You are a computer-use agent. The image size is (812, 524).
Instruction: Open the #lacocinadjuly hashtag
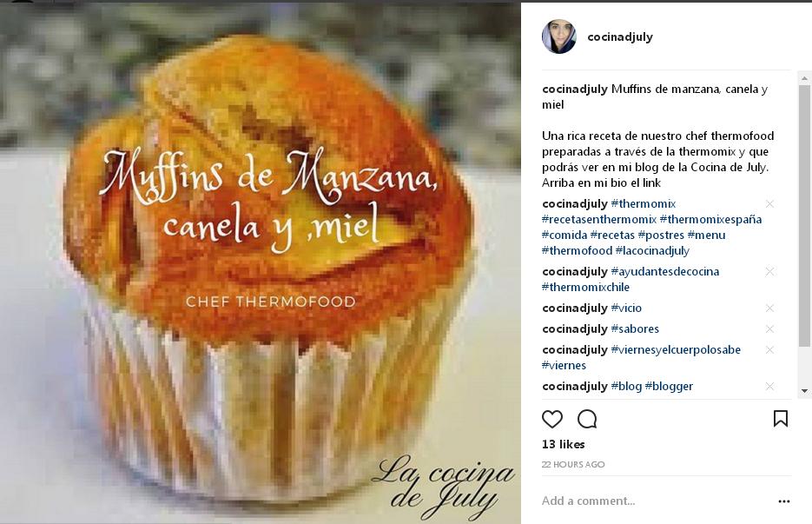click(x=652, y=251)
